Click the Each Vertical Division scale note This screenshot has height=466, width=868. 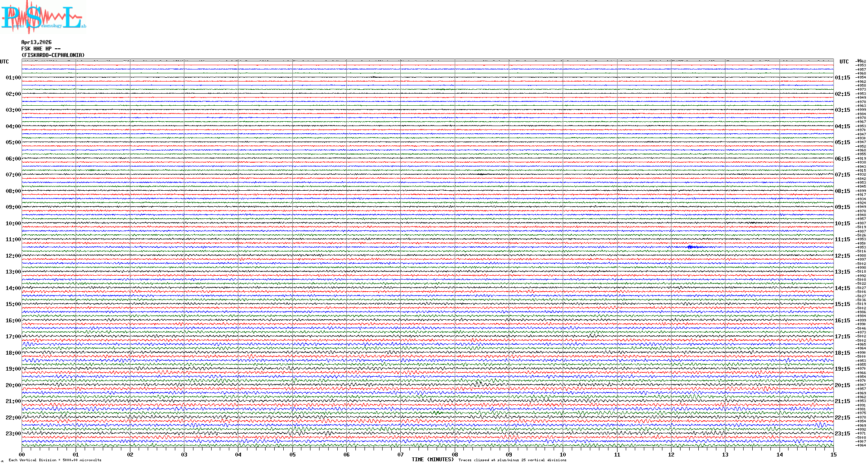(55, 460)
